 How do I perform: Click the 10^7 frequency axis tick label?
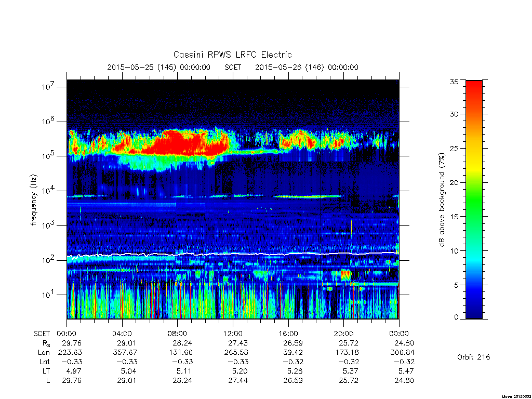coord(48,87)
